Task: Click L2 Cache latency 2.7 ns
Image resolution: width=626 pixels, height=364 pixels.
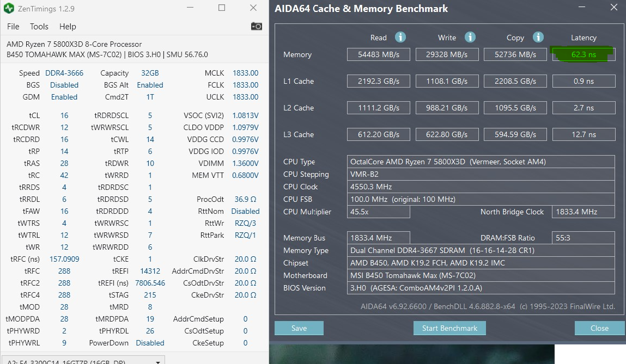Action: [584, 108]
